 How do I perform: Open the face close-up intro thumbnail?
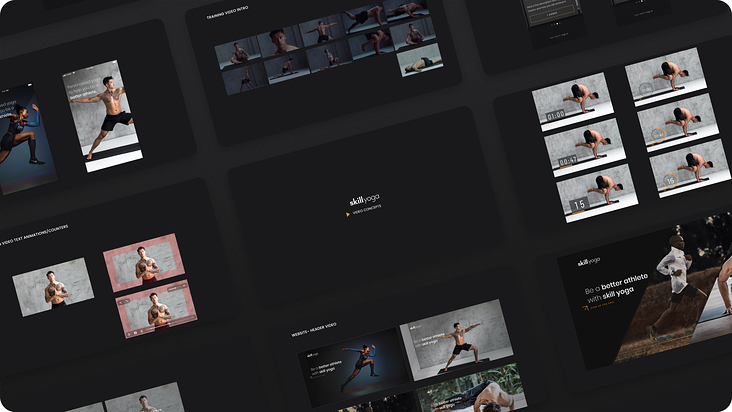[x=281, y=42]
